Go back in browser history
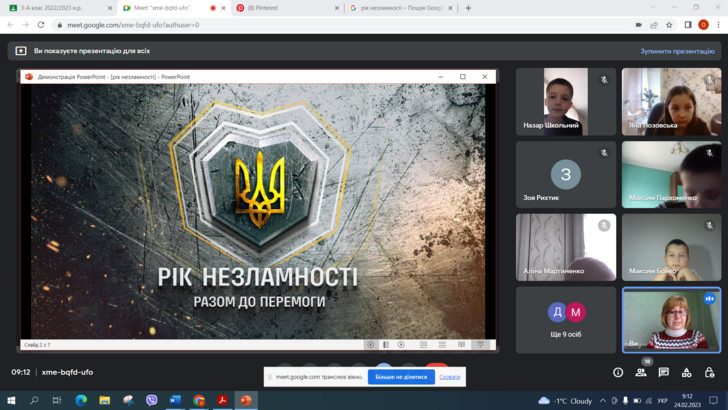The height and width of the screenshot is (410, 728). click(10, 25)
